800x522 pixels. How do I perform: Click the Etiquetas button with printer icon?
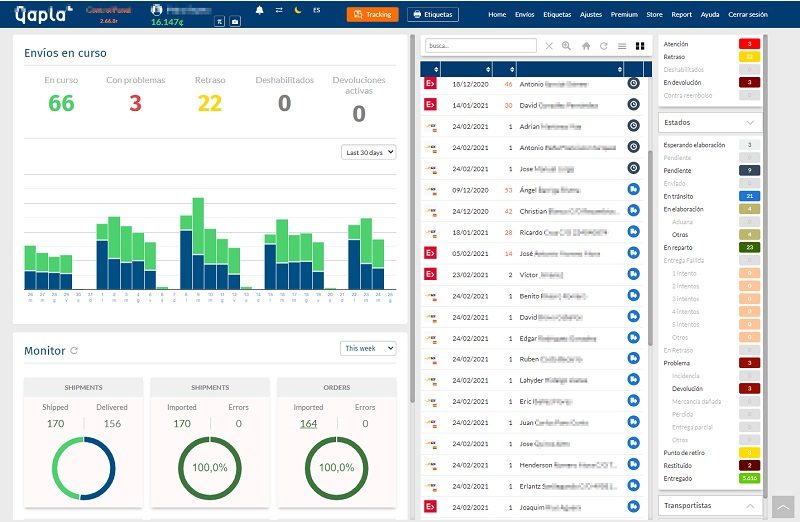coord(433,14)
